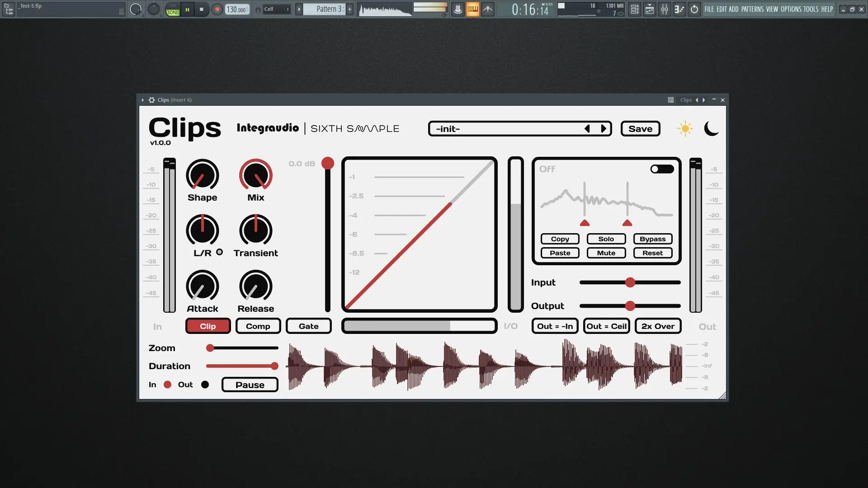Switch to dark theme moon icon
The width and height of the screenshot is (868, 488).
tap(711, 129)
